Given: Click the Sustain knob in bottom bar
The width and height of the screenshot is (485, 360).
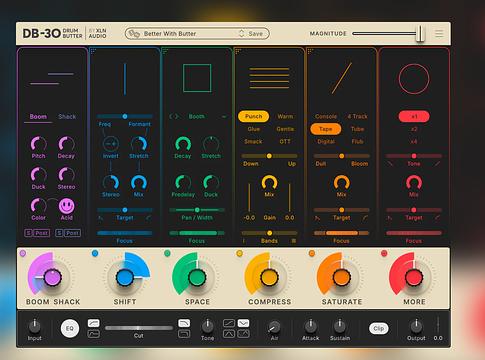Looking at the screenshot, I should pyautogui.click(x=340, y=326).
